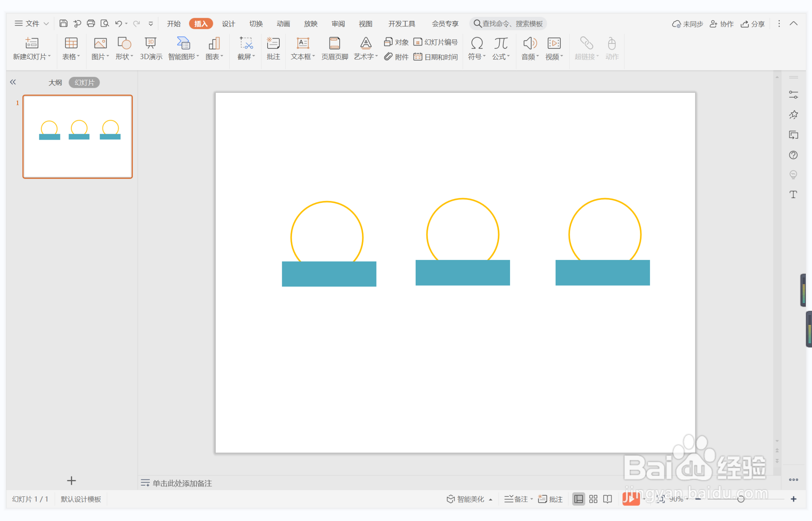Click the 3D演示 icon
The image size is (812, 521).
[x=151, y=44]
